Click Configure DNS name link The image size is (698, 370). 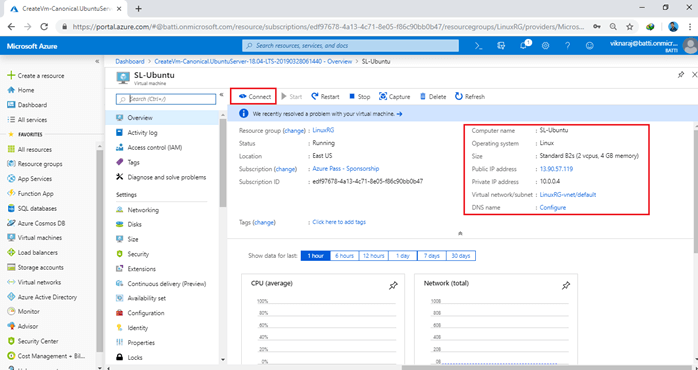click(x=552, y=207)
